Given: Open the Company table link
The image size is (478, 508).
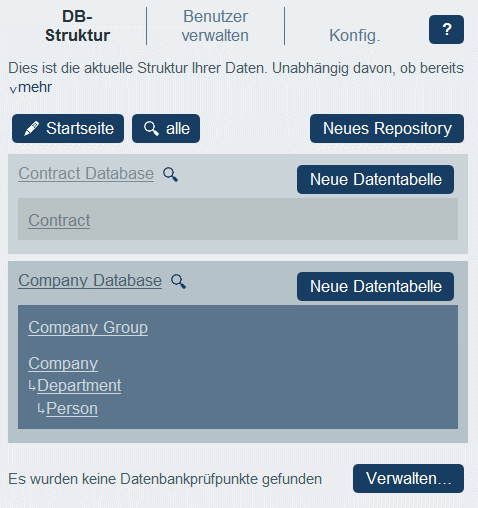Looking at the screenshot, I should [63, 364].
